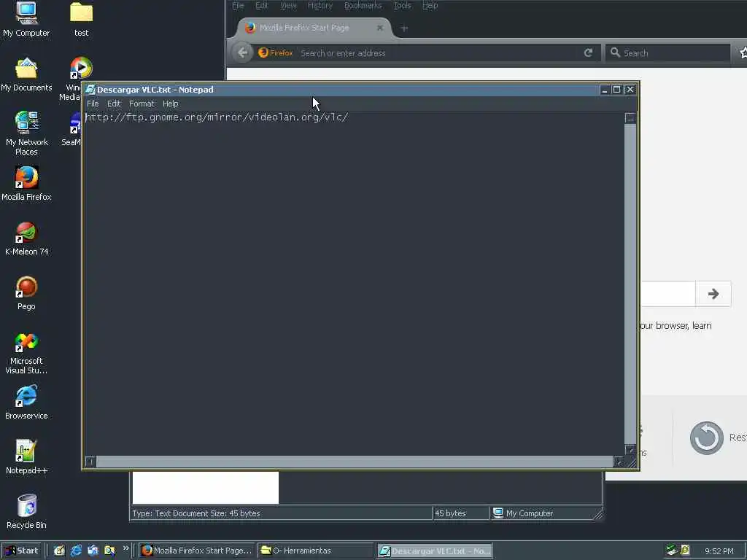Image resolution: width=747 pixels, height=560 pixels.
Task: Click the tray icon next to the clock
Action: coord(685,551)
